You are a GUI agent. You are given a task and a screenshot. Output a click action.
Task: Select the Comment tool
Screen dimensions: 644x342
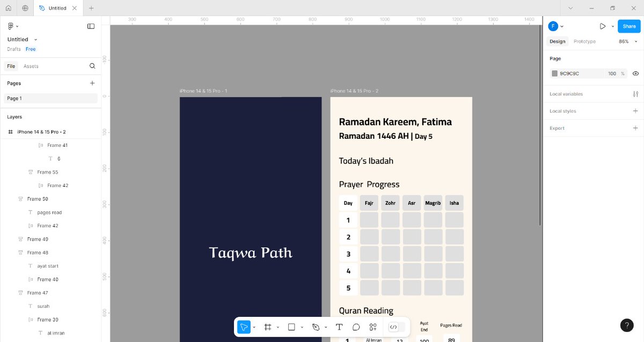click(x=356, y=327)
